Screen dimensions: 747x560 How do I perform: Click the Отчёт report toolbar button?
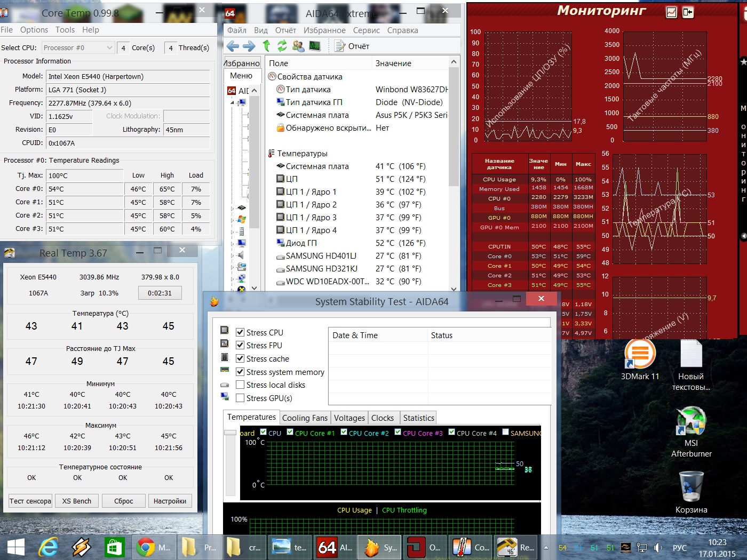point(352,46)
